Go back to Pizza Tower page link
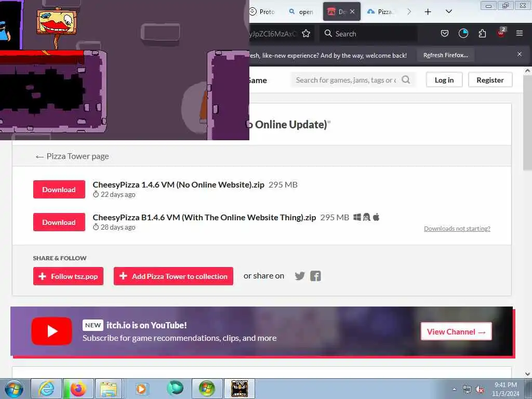 click(72, 156)
